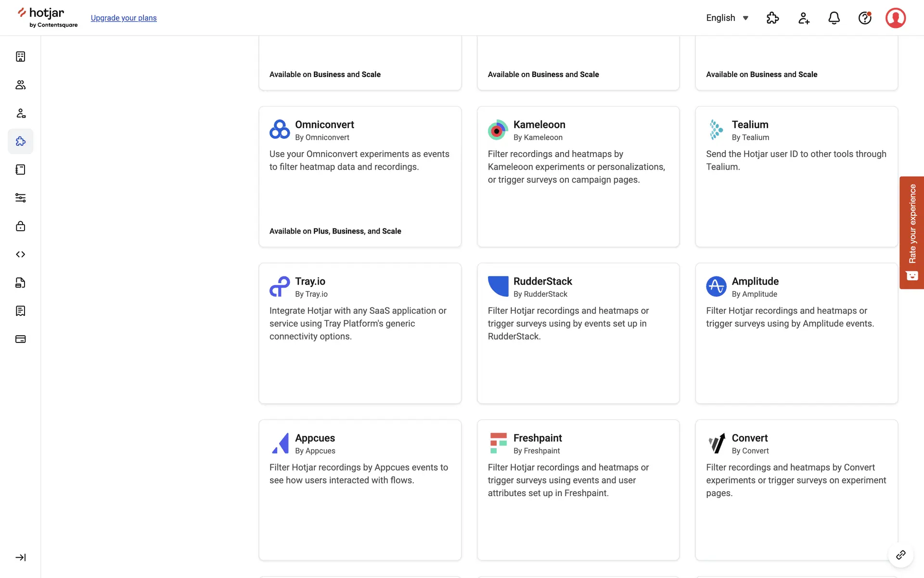Open the team members icon in sidebar
This screenshot has height=578, width=924.
click(20, 85)
